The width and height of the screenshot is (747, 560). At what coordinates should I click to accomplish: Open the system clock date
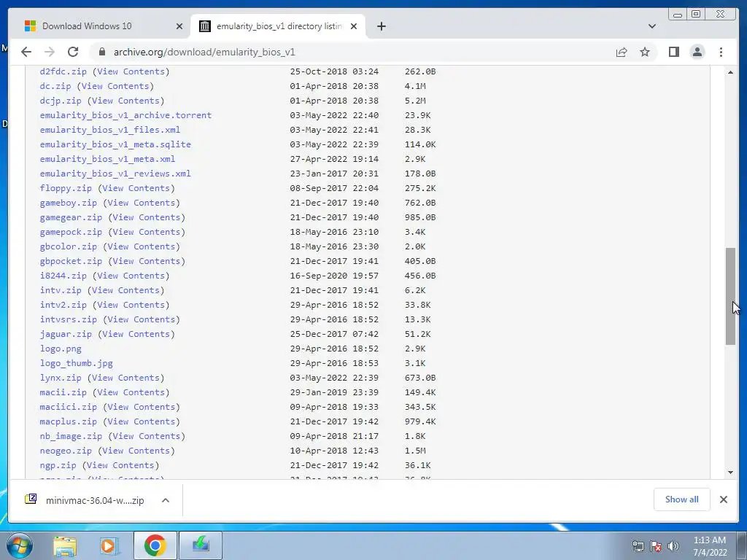[x=710, y=546]
